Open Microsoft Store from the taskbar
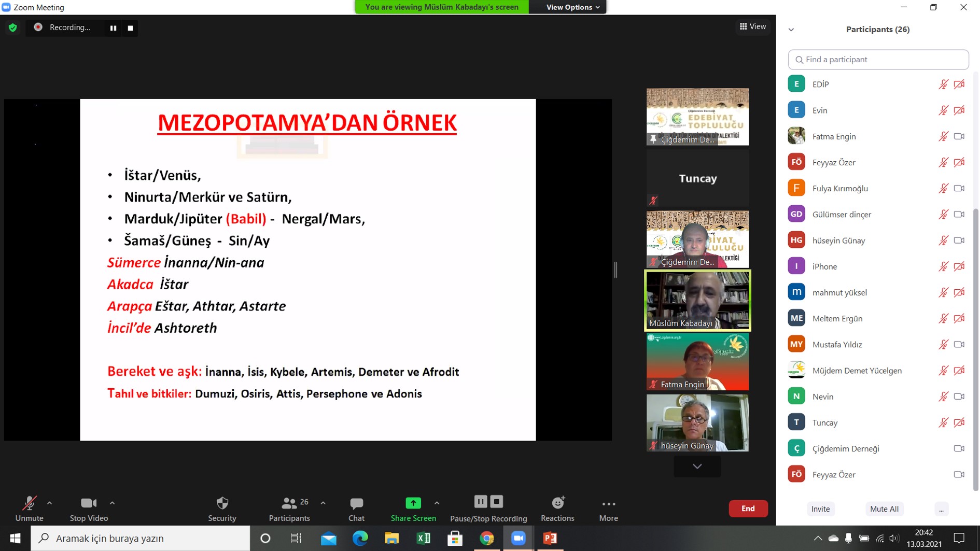The image size is (980, 551). coord(455,539)
